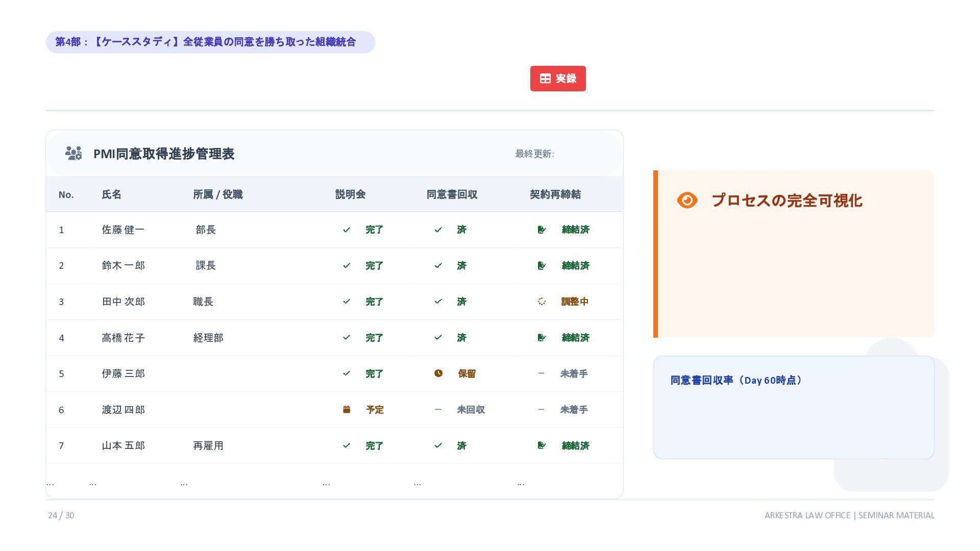Click the section pill 第4部：【ケーススタディ】
The image size is (980, 551).
[210, 42]
